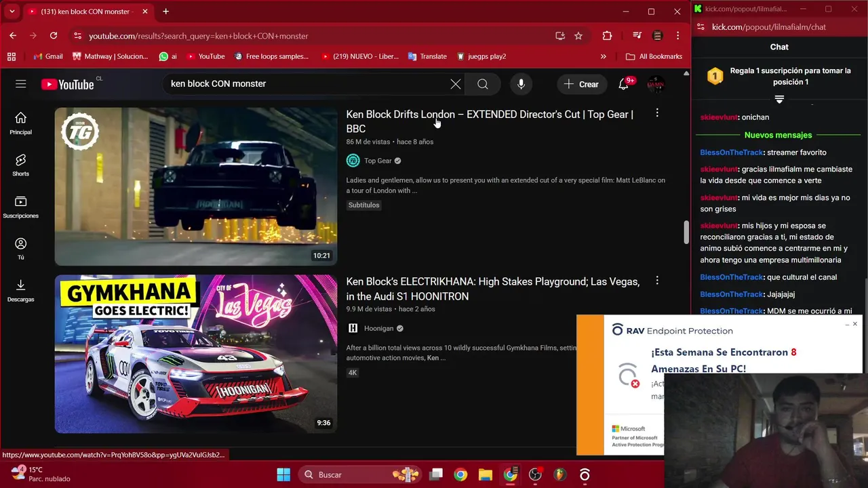Play Ken Block Drifts London thumbnail
This screenshot has height=488, width=868.
point(196,186)
